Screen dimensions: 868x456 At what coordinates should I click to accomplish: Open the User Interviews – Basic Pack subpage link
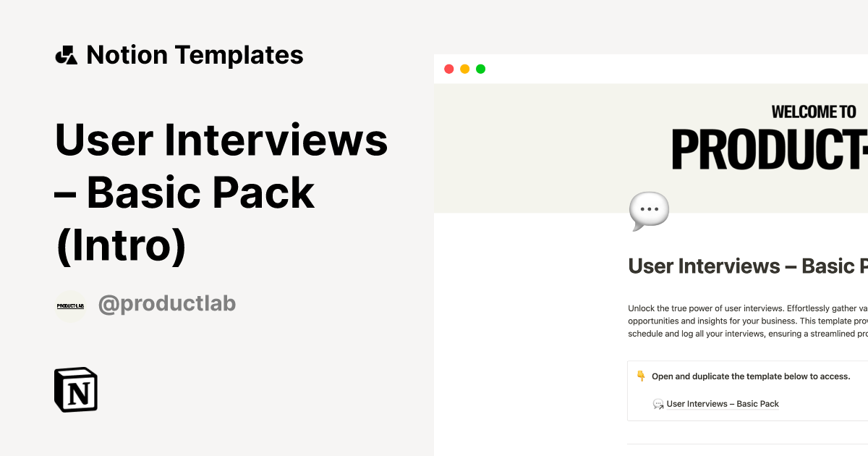tap(723, 404)
